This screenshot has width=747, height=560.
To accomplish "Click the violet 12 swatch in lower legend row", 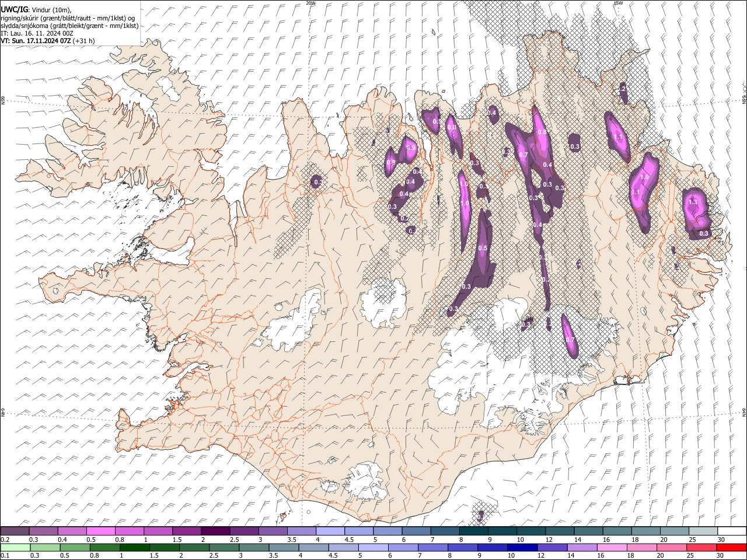I will (553, 548).
